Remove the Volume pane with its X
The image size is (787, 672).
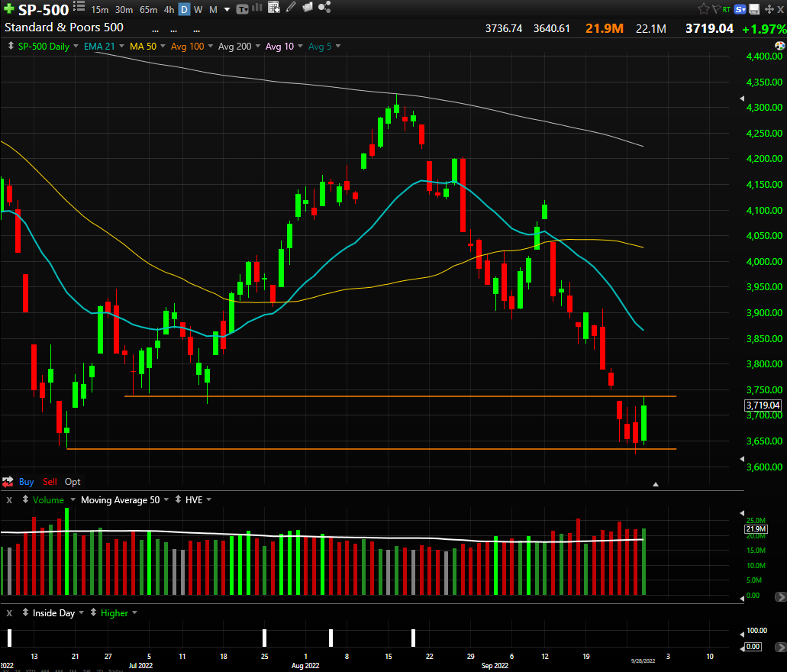[x=9, y=500]
